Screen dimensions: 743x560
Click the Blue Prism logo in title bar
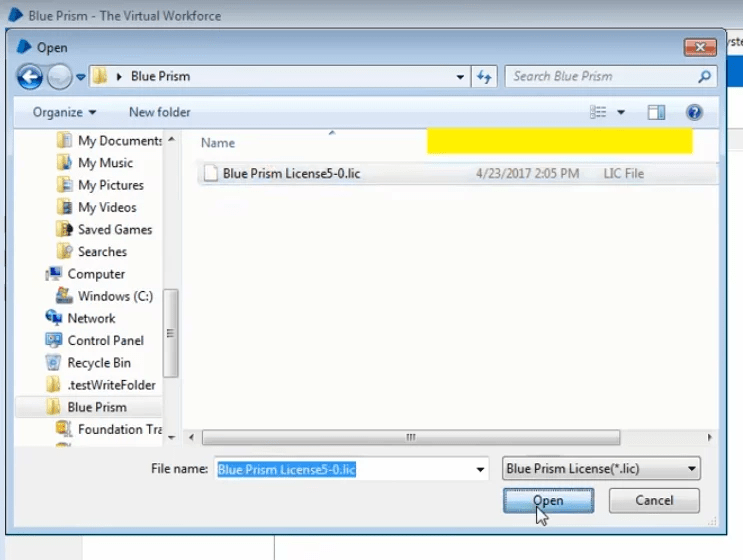(15, 15)
